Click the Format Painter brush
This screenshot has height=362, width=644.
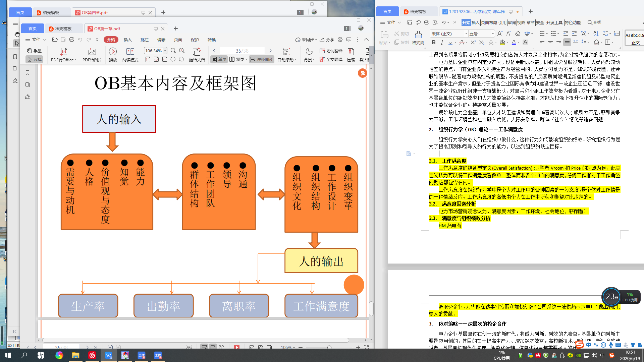pos(418,38)
